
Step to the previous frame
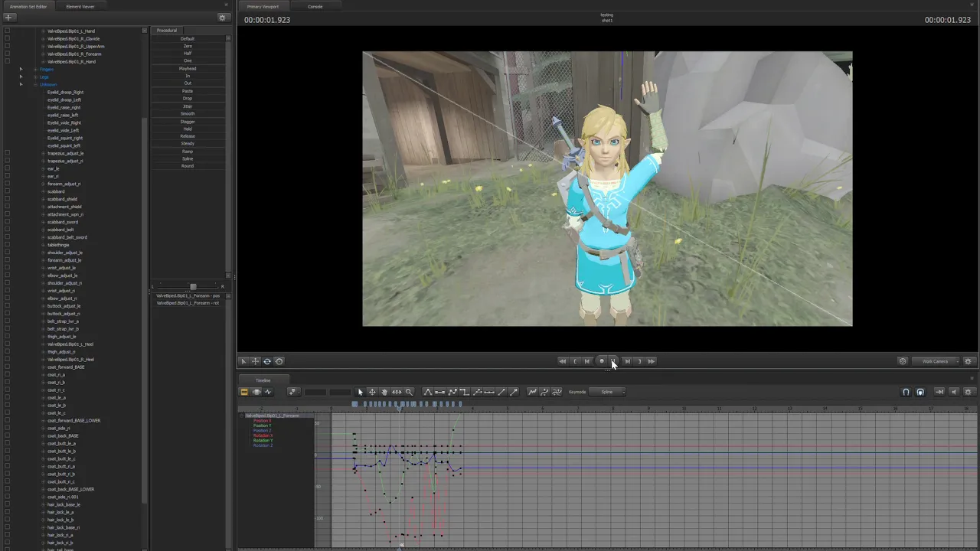[x=588, y=361]
